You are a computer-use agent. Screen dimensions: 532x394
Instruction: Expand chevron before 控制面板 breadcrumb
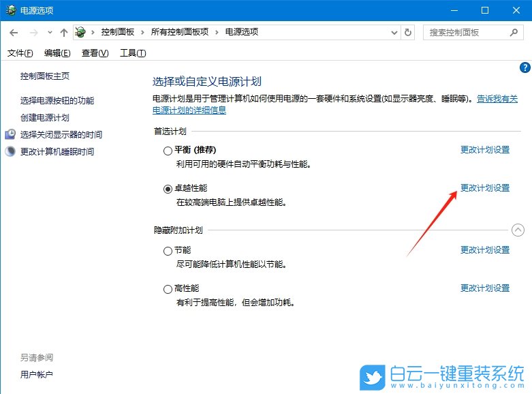(93, 32)
